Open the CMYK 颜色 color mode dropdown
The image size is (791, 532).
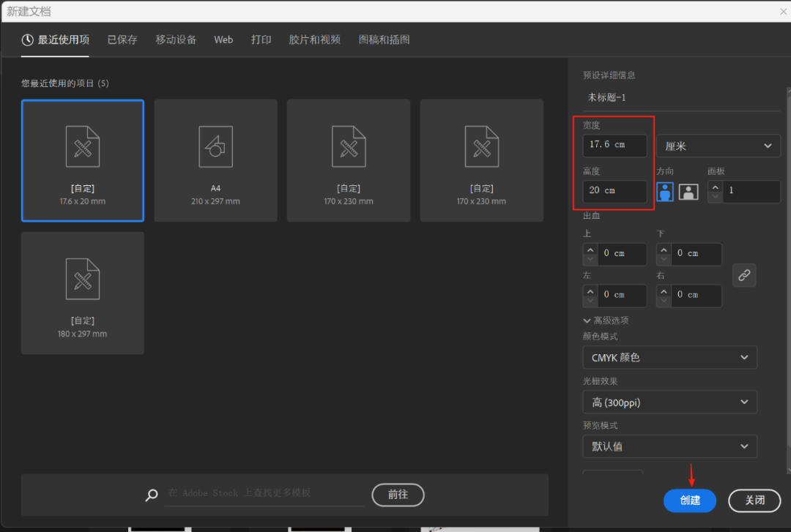pyautogui.click(x=669, y=357)
